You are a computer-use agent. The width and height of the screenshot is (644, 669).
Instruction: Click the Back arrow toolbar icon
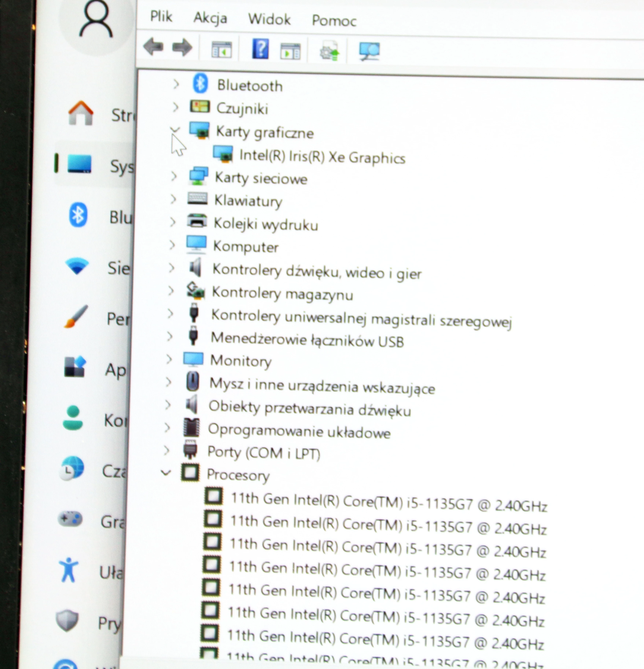pyautogui.click(x=153, y=47)
